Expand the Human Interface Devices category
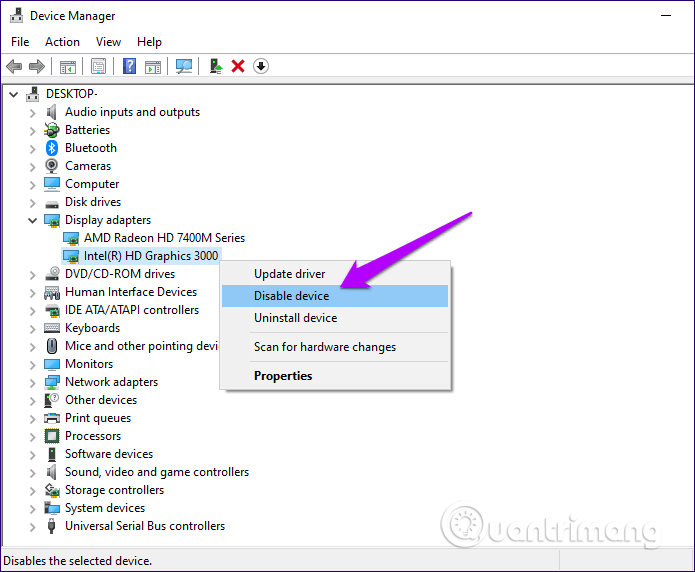Image resolution: width=695 pixels, height=572 pixels. pyautogui.click(x=32, y=293)
